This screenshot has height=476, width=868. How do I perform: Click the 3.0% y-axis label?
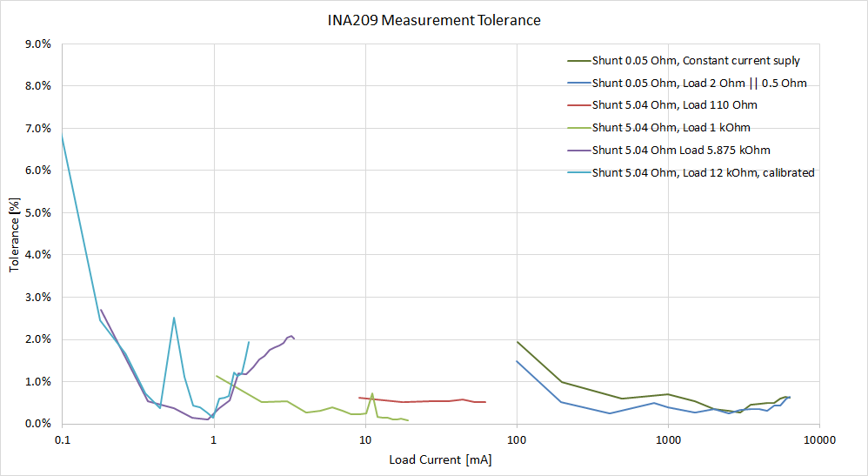coord(37,297)
